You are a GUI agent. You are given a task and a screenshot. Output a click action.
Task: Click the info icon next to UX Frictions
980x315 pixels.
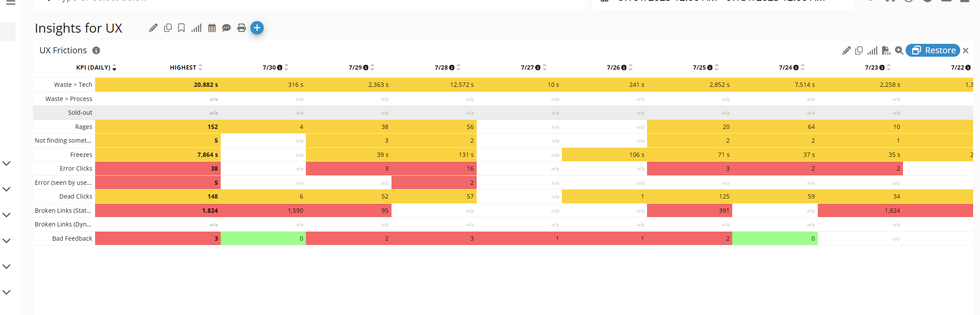[96, 51]
